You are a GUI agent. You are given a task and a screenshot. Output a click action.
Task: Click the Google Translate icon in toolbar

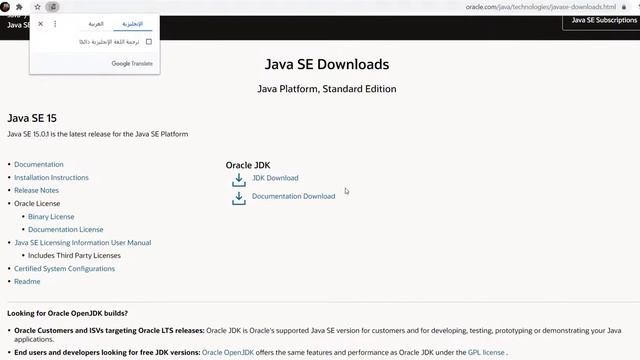(53, 7)
